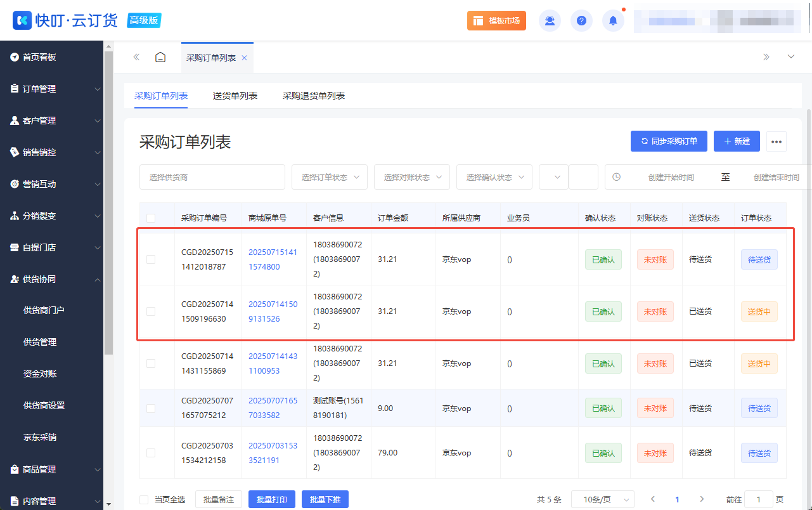This screenshot has width=812, height=510.
Task: Toggle 当页全选 checkbox
Action: point(144,500)
